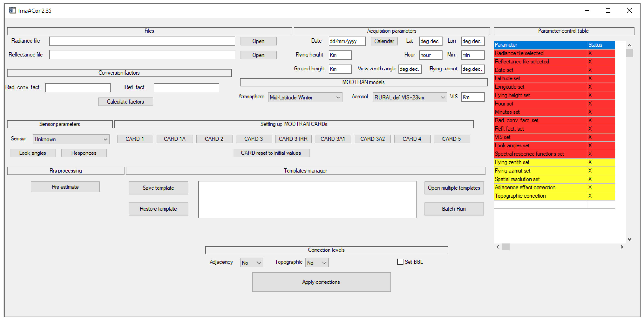Click left arrow of horizontal table scrollbar

(498, 247)
